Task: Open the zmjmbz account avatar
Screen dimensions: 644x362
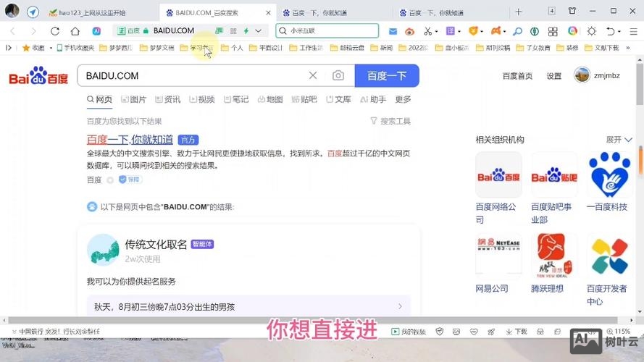Action: point(582,75)
